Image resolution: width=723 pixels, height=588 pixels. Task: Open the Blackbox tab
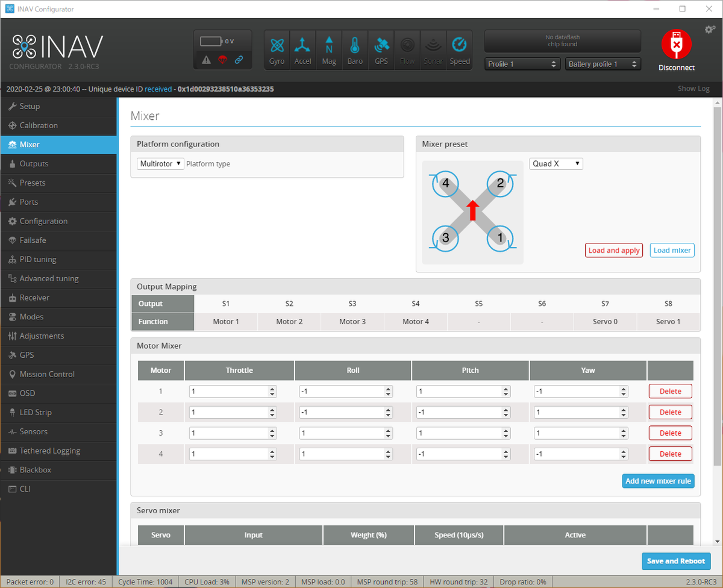(x=58, y=469)
